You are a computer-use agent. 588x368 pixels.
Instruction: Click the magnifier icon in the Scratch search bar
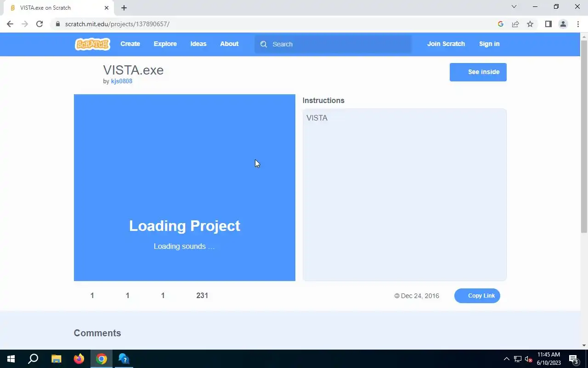(x=264, y=44)
